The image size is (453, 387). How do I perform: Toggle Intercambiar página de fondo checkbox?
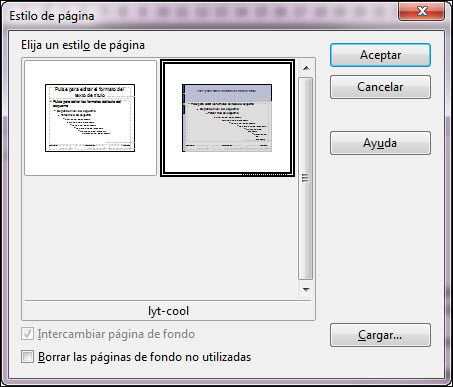tap(27, 334)
